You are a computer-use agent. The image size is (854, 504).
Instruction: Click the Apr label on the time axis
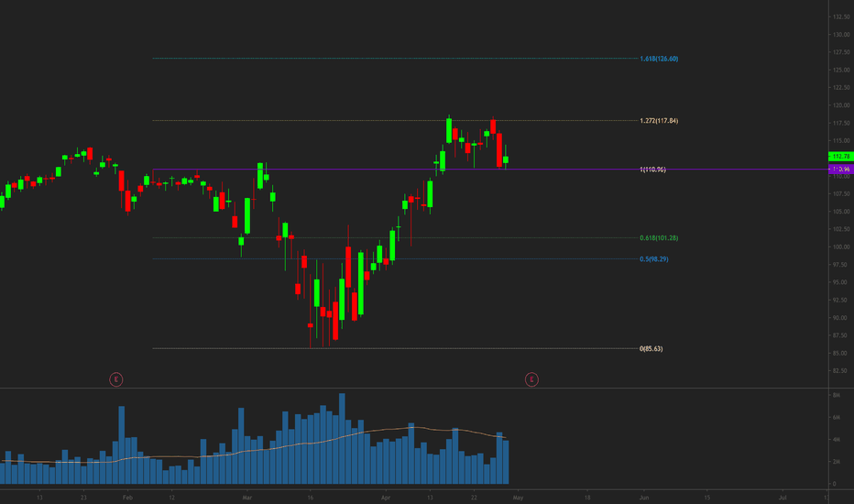pyautogui.click(x=386, y=498)
